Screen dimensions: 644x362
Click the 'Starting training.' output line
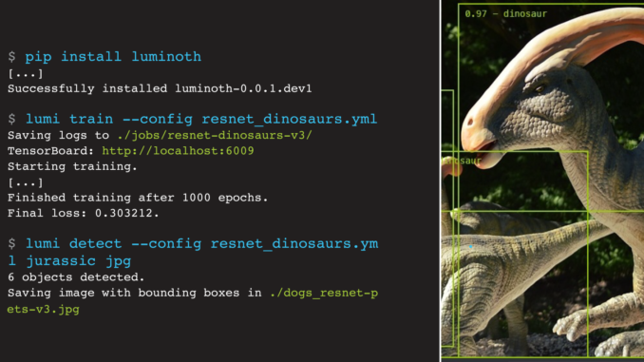click(x=72, y=166)
